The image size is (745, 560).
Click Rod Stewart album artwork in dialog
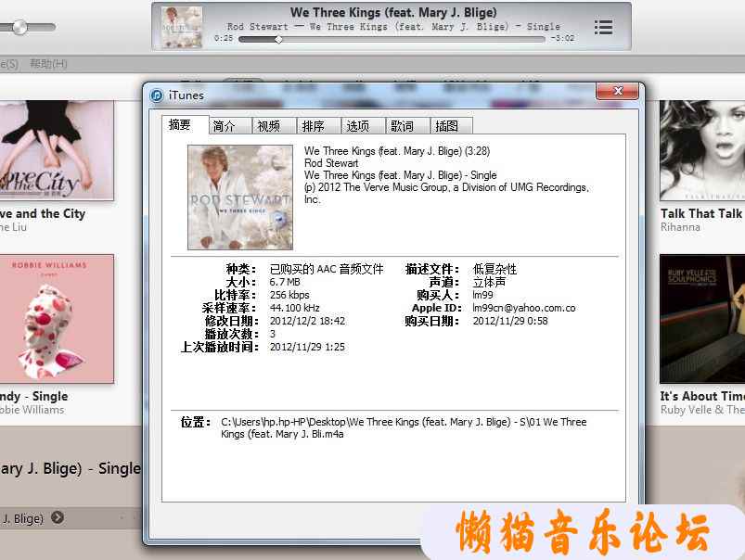tap(240, 197)
